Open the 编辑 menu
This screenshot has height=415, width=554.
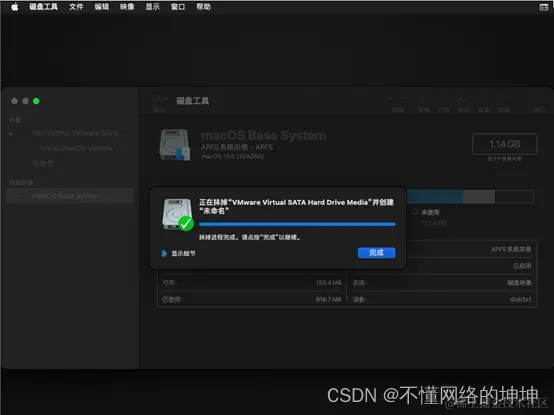point(102,7)
